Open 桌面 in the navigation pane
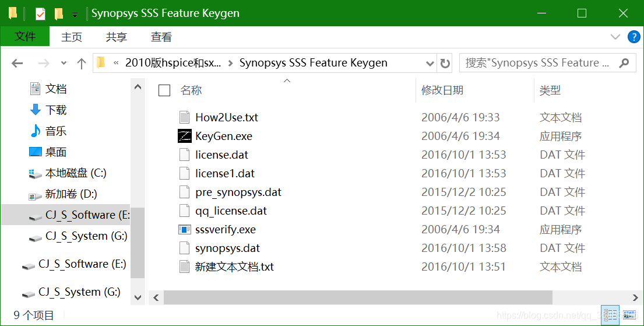The width and height of the screenshot is (644, 326). 48,152
